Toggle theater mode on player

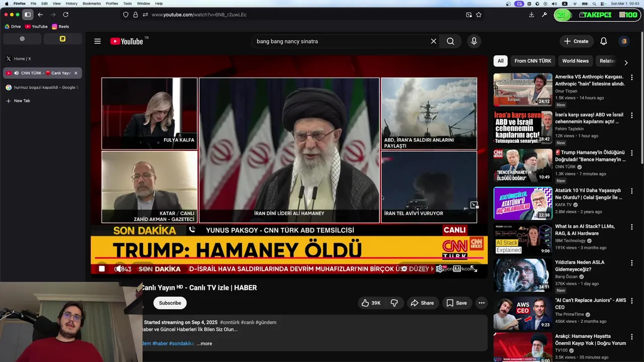[457, 269]
